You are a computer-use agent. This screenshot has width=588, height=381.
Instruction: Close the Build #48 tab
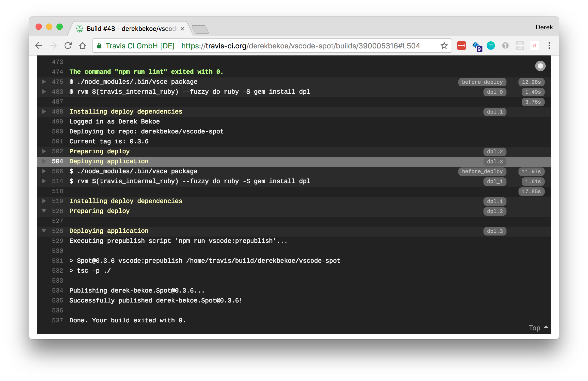click(x=182, y=29)
